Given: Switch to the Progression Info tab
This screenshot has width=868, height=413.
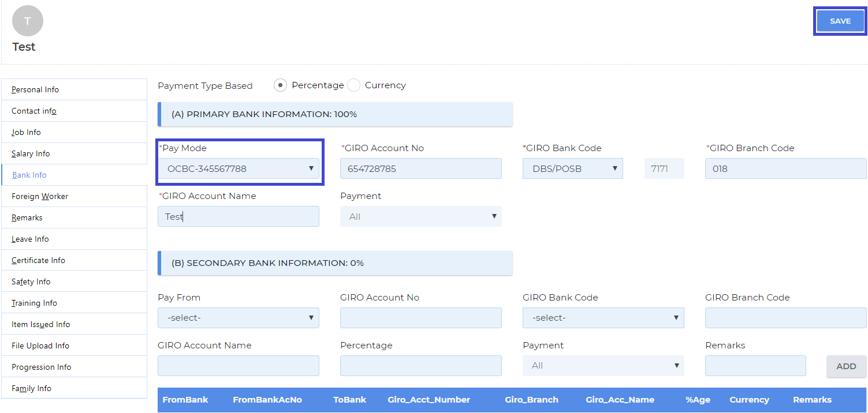Looking at the screenshot, I should [x=74, y=367].
